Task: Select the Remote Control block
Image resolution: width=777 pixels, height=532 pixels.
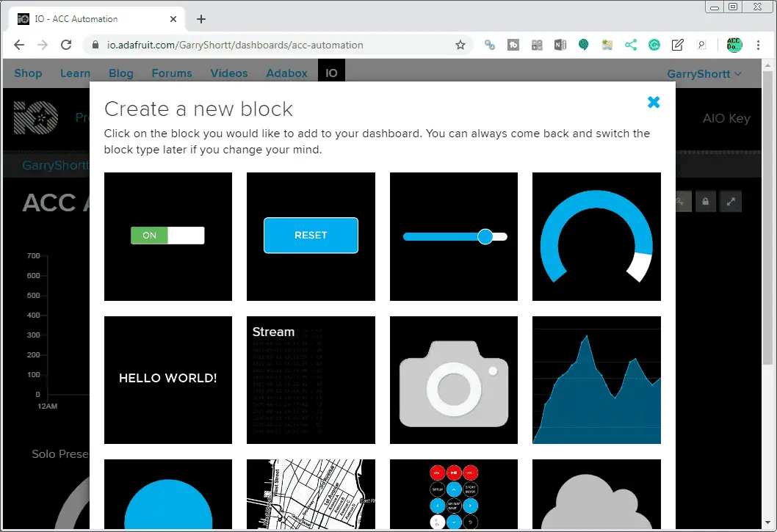Action: point(453,495)
